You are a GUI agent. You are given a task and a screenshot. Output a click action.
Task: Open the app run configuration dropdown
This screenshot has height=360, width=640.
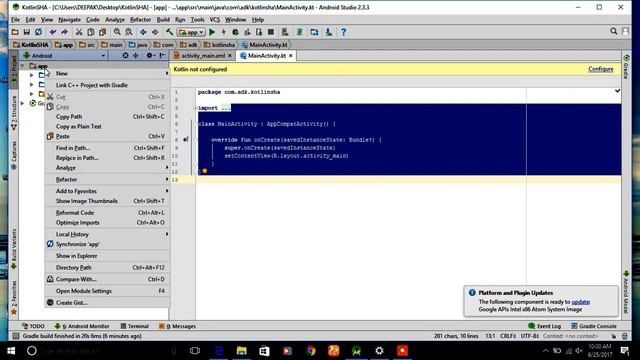[x=191, y=32]
